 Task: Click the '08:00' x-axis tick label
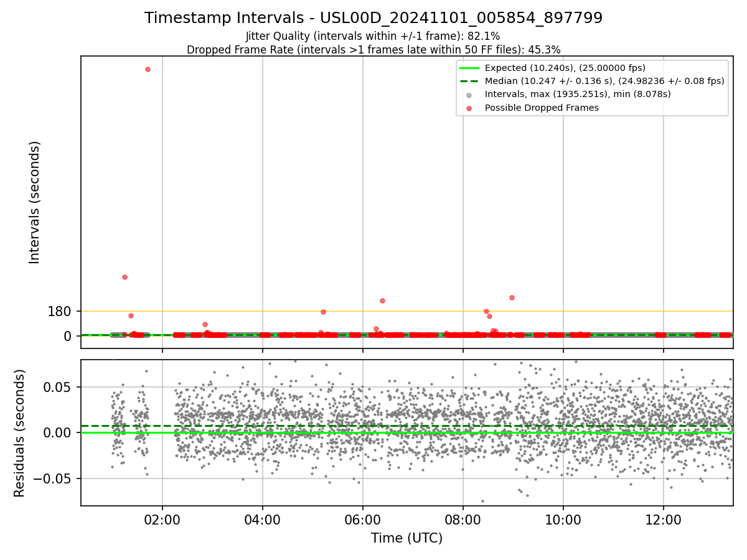point(463,520)
